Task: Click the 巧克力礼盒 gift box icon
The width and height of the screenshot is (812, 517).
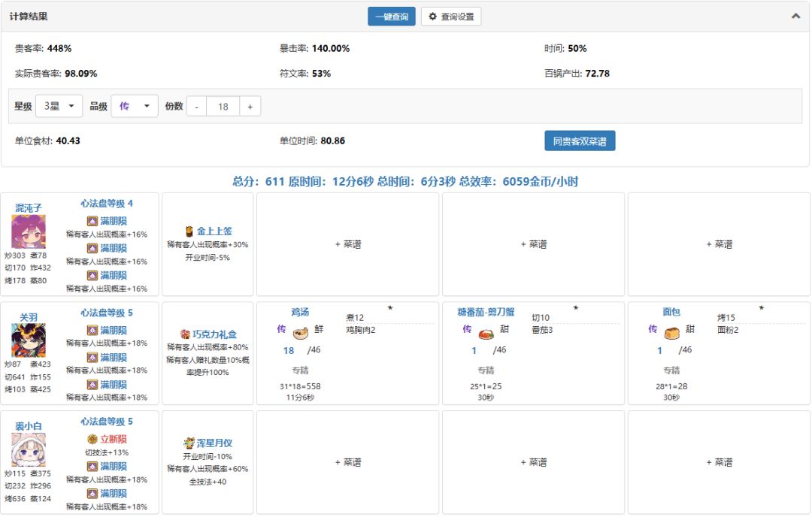Action: [185, 334]
